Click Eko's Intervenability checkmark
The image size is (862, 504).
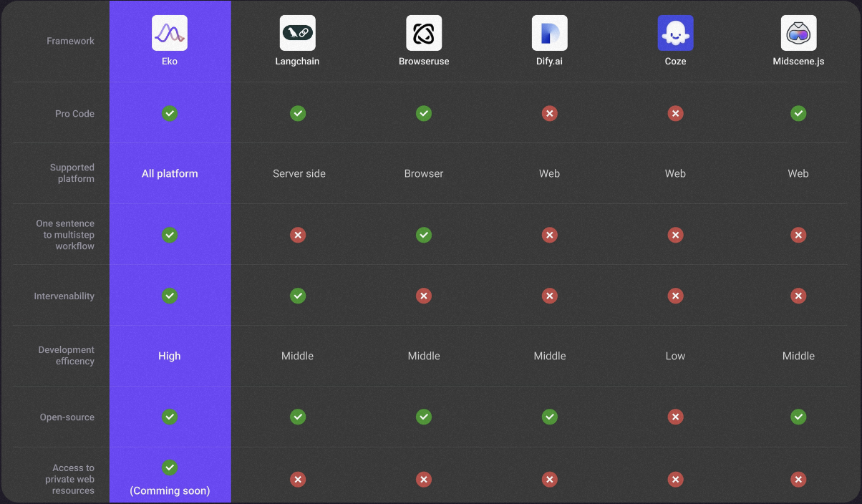pos(170,296)
